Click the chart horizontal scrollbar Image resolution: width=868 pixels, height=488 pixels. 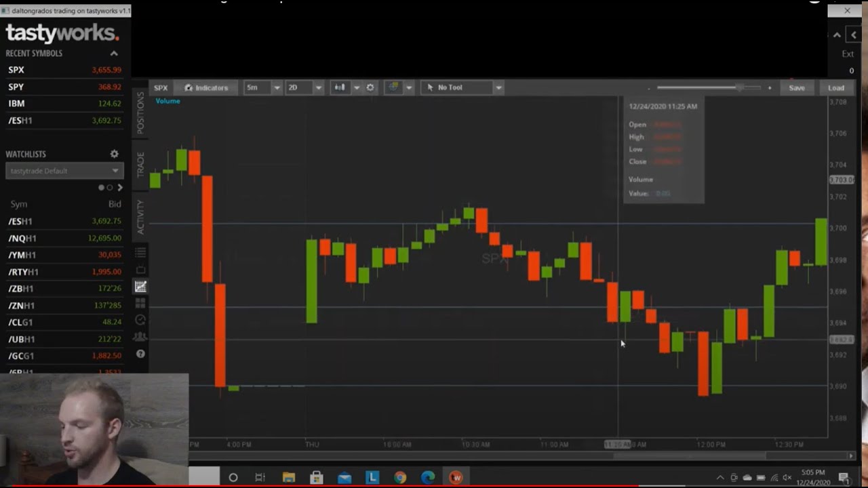tap(689, 455)
